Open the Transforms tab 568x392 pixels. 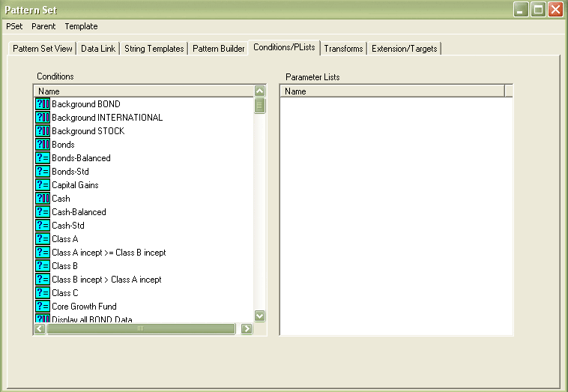pyautogui.click(x=343, y=49)
